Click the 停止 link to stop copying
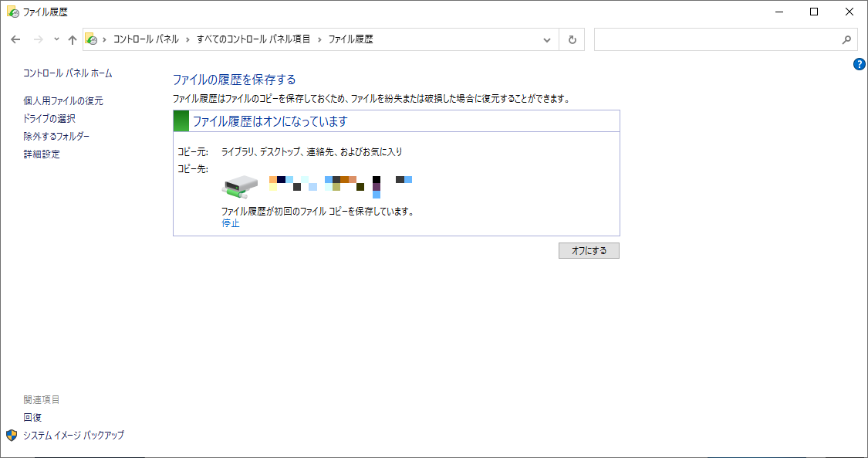 (x=231, y=223)
